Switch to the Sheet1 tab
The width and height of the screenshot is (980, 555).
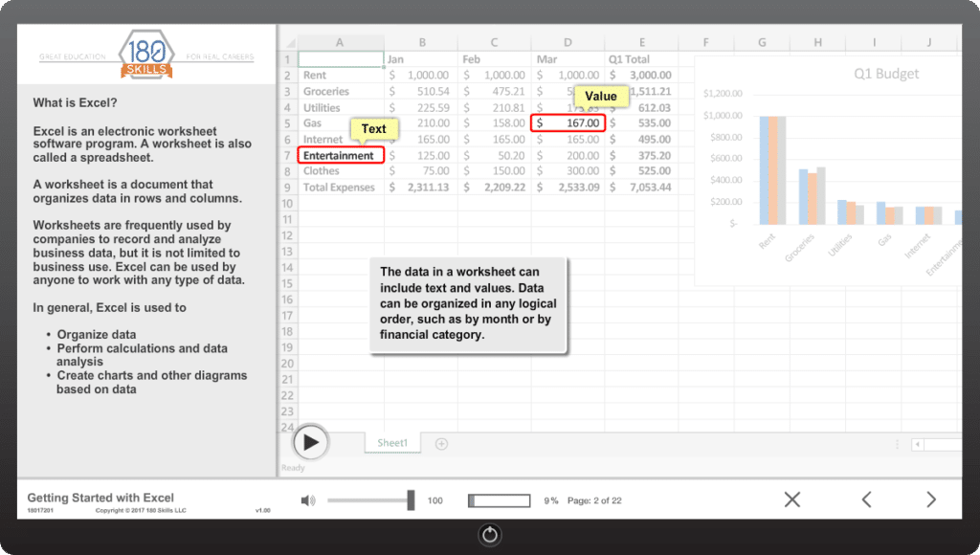click(x=392, y=443)
